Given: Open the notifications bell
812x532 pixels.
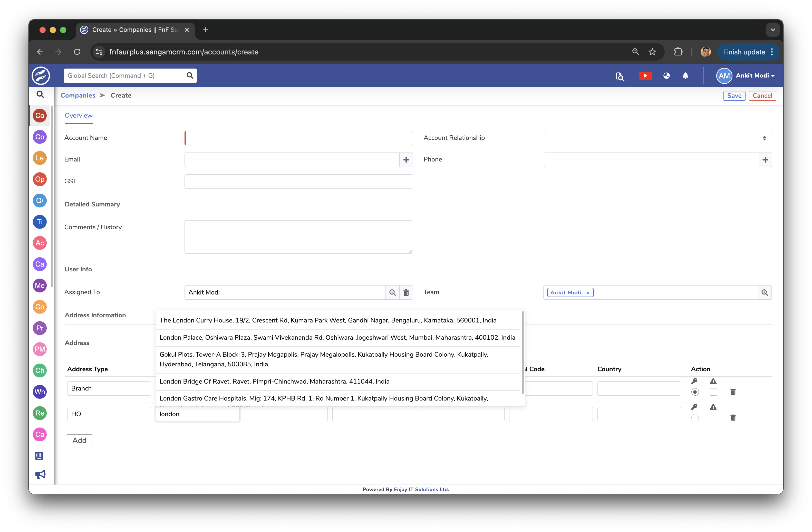Looking at the screenshot, I should click(685, 76).
